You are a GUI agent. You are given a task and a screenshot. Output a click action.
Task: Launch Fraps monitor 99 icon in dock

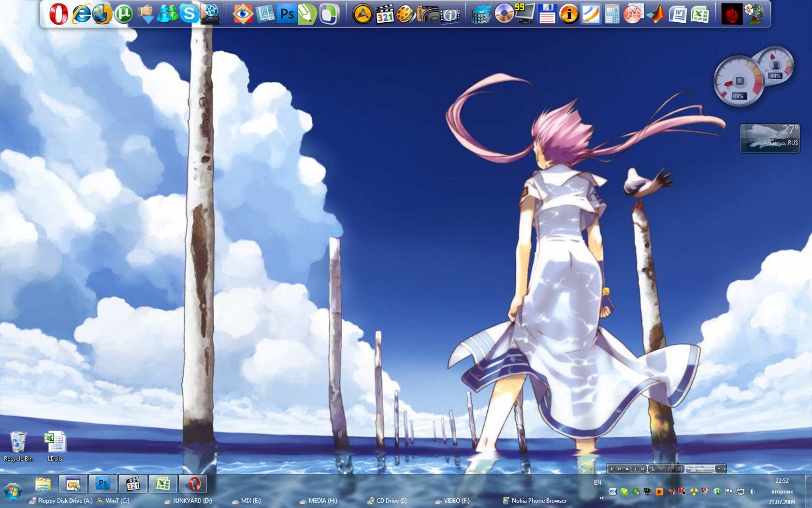tap(525, 14)
